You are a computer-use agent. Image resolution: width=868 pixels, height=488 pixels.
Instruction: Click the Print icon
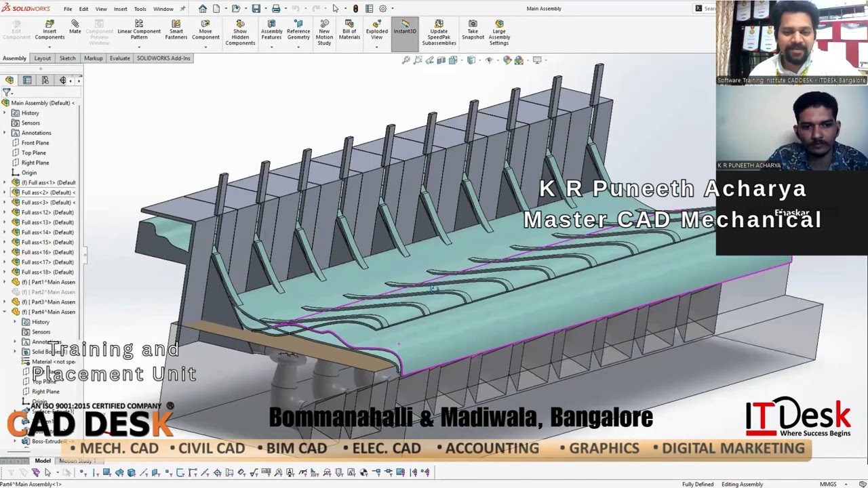[276, 9]
